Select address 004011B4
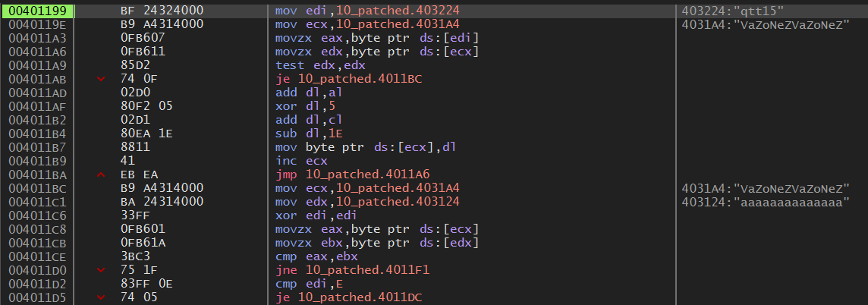The height and width of the screenshot is (305, 868). coord(38,134)
